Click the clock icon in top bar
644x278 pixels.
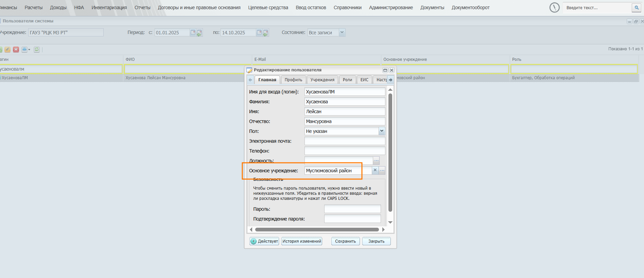pos(554,7)
